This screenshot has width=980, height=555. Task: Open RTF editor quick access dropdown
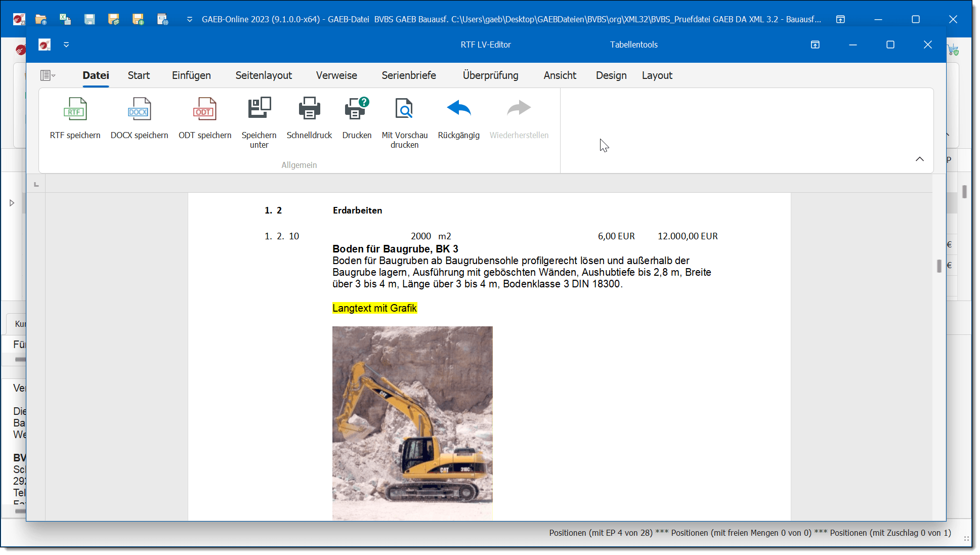[66, 45]
